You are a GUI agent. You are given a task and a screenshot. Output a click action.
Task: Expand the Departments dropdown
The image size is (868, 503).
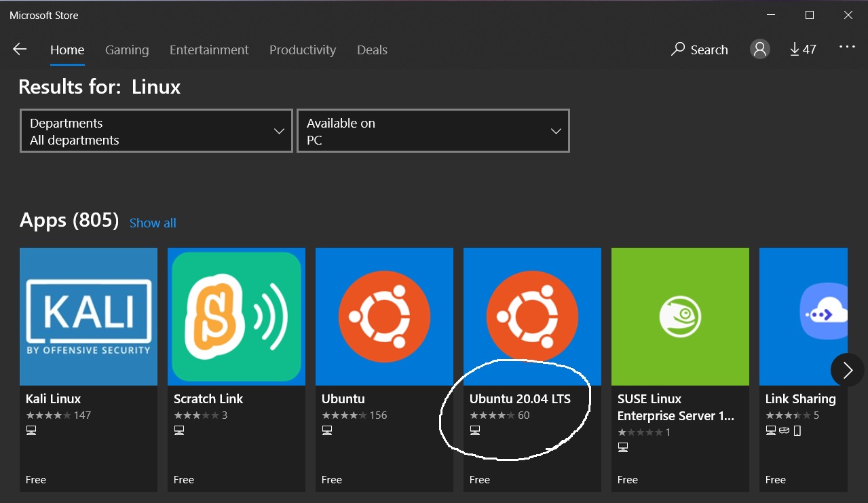156,131
